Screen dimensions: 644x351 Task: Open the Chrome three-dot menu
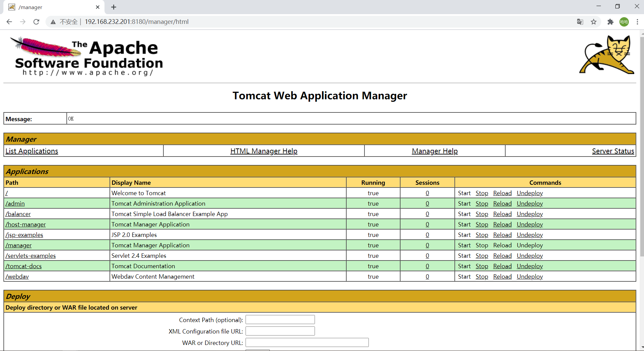[x=637, y=22]
